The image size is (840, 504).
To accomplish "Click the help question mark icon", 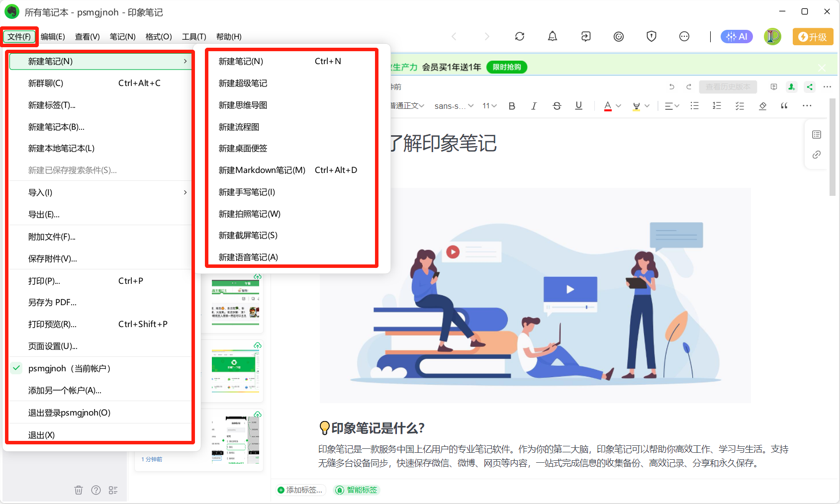I will pos(96,490).
